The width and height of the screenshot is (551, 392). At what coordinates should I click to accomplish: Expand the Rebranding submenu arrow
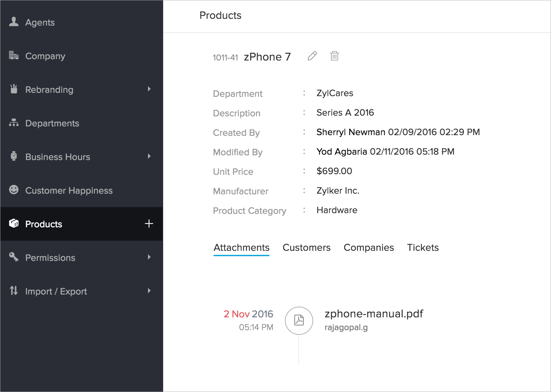click(x=149, y=89)
